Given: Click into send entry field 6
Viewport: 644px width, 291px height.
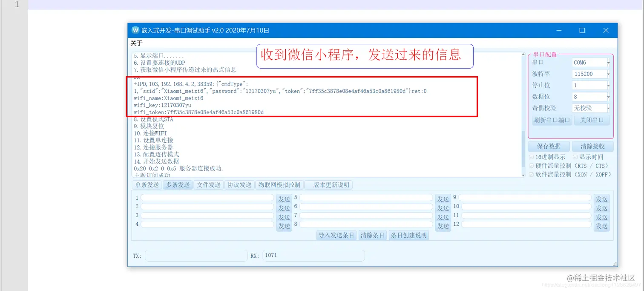Looking at the screenshot, I should click(x=366, y=207).
